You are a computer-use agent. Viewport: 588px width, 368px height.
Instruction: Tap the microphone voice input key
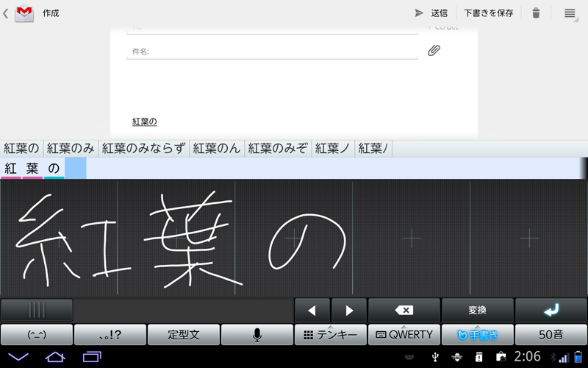coord(257,334)
